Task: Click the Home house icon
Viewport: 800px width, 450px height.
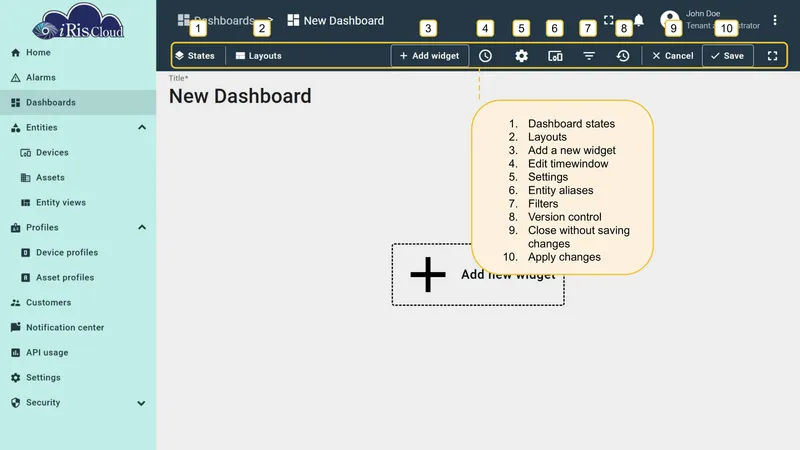Action: [x=15, y=53]
